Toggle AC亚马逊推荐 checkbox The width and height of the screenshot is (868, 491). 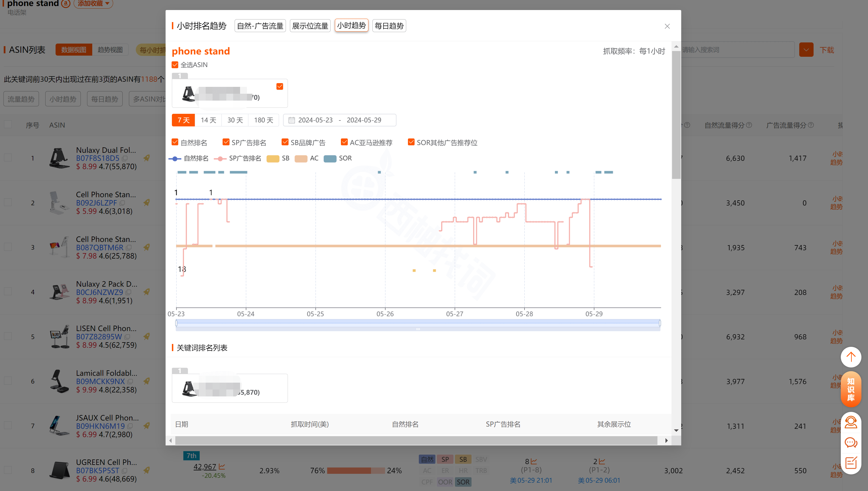(344, 142)
